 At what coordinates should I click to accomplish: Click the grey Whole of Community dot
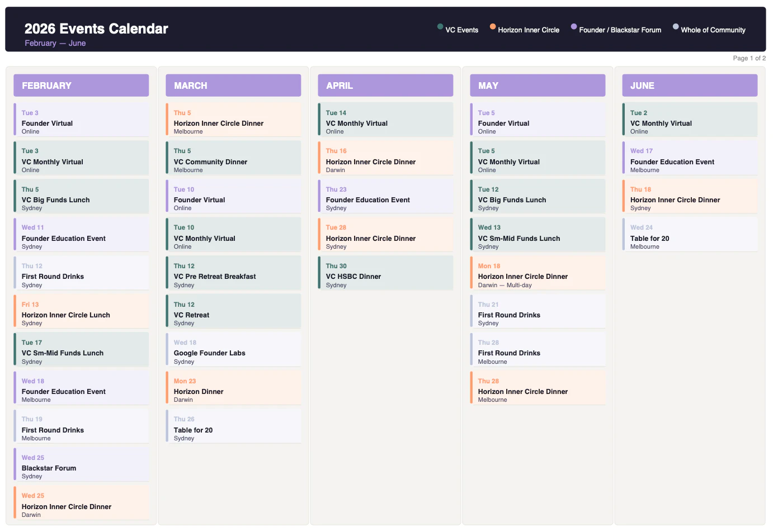pyautogui.click(x=676, y=26)
